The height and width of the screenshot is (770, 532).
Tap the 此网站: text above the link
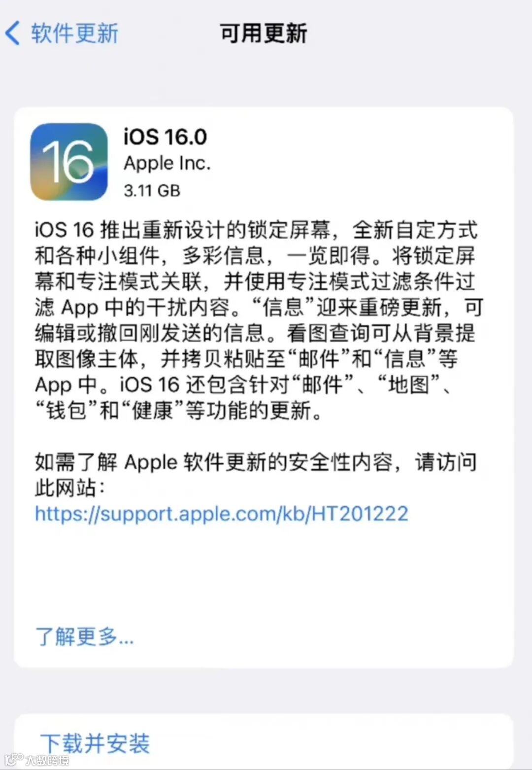(x=70, y=488)
